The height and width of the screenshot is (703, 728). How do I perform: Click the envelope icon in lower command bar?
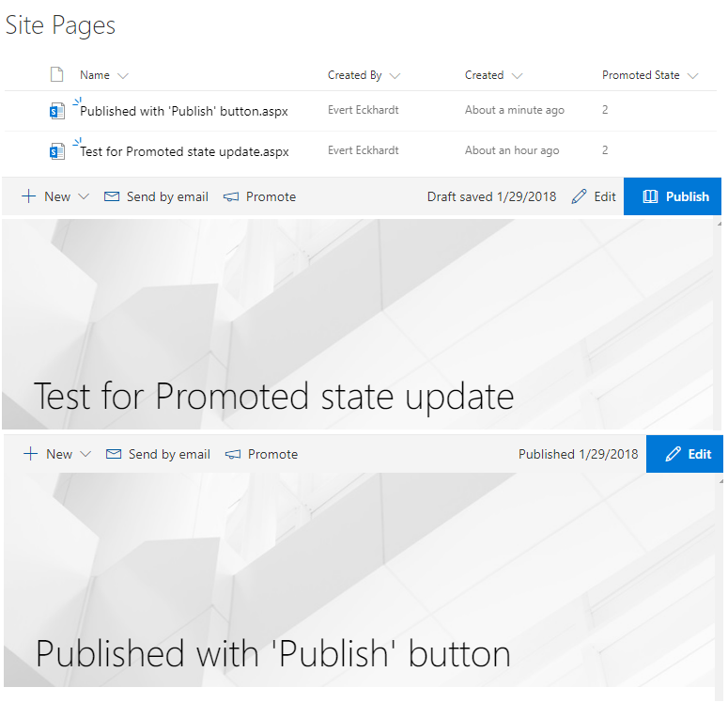(114, 454)
